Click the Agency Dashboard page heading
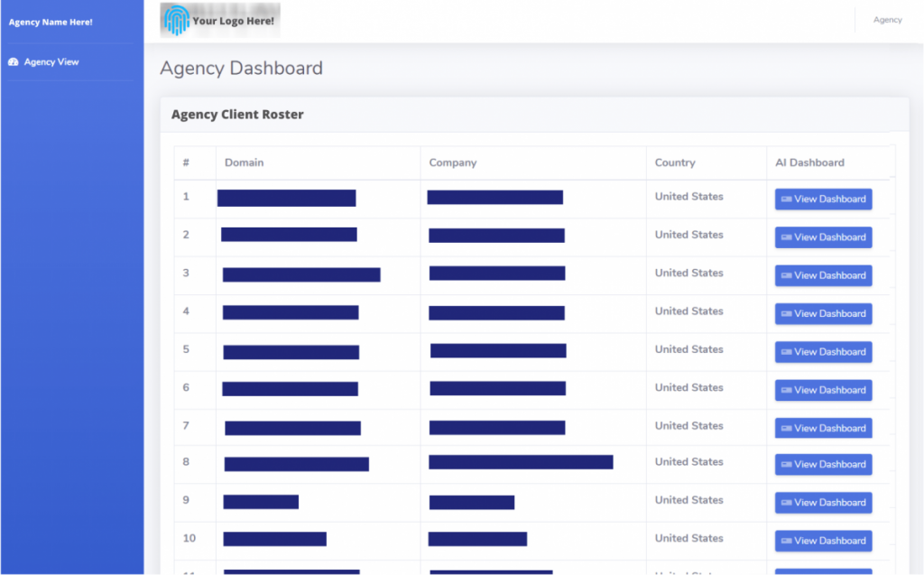 pyautogui.click(x=241, y=69)
